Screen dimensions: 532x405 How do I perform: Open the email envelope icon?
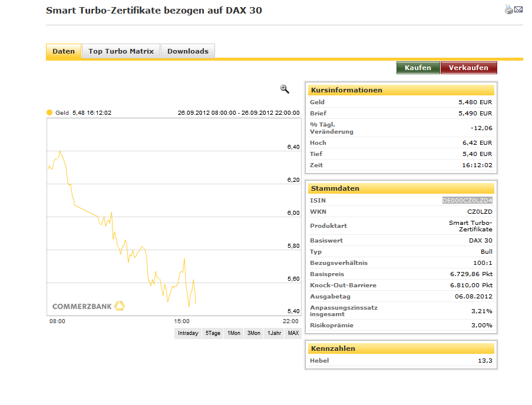[x=520, y=9]
